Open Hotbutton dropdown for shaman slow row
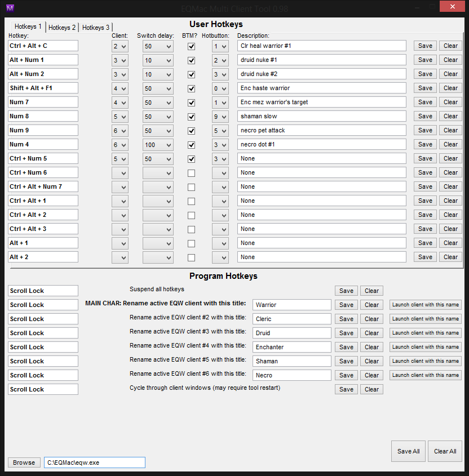This screenshot has width=469, height=476. [220, 117]
